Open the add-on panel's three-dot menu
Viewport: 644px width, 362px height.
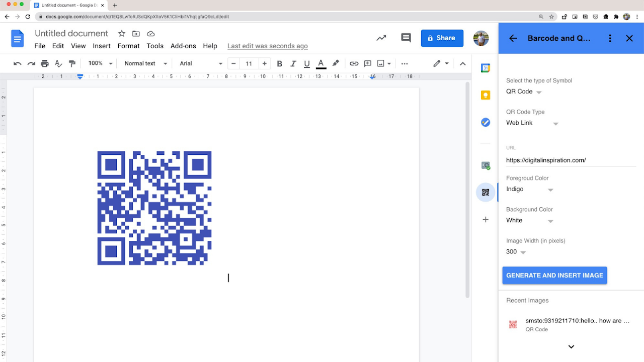[x=610, y=38]
